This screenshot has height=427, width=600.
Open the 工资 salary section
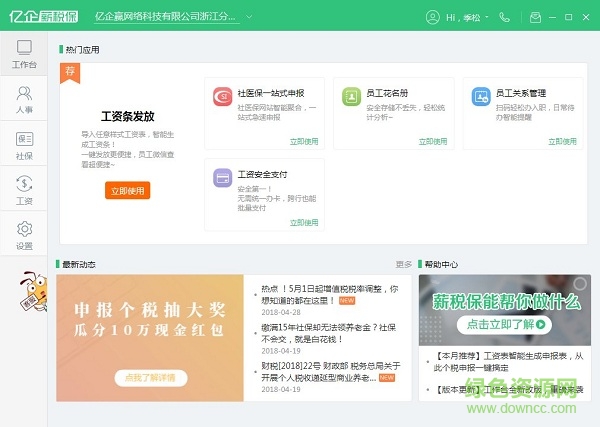24,189
